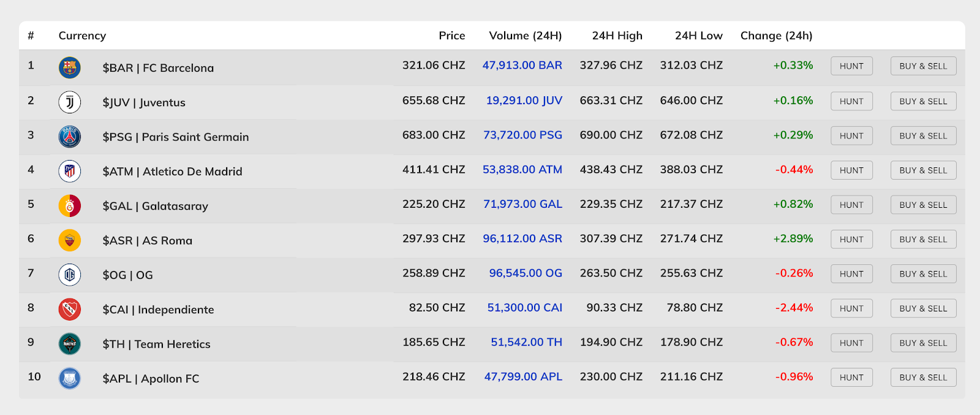Hit HUNT for the $ATM row
The width and height of the screenshot is (980, 415).
851,170
